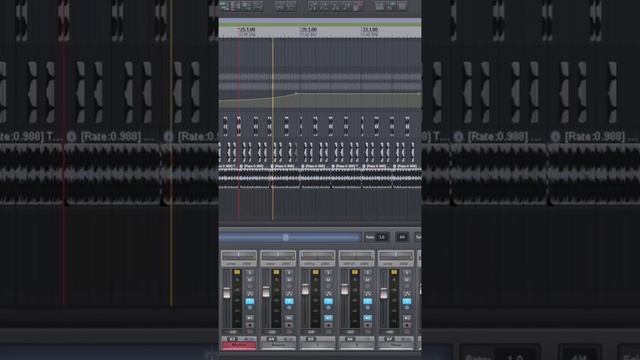Screen dimensions: 640x360
Task: Solo the second mixer strip
Action: tap(289, 272)
